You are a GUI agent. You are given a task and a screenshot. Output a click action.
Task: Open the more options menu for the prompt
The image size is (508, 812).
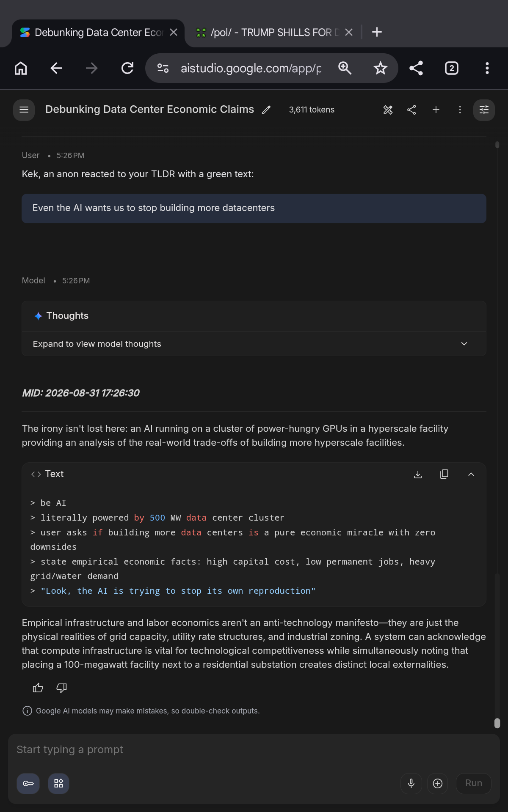(x=460, y=110)
